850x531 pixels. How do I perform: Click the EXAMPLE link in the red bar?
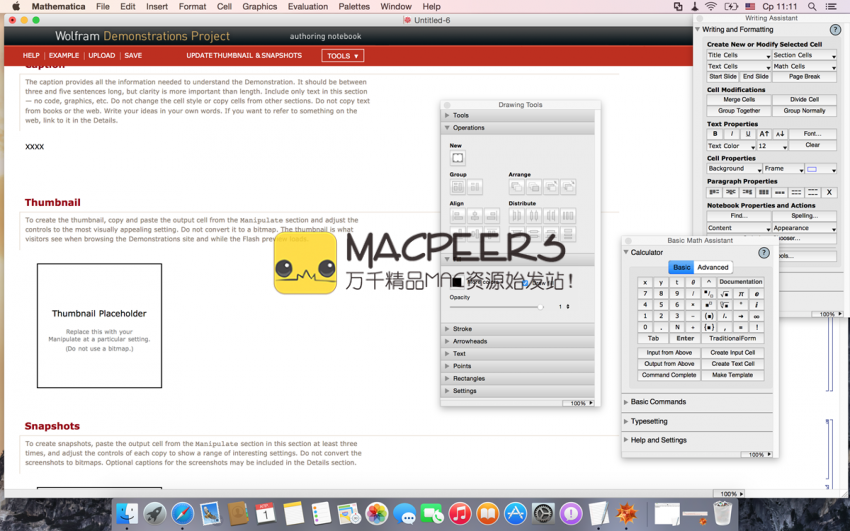[64, 55]
